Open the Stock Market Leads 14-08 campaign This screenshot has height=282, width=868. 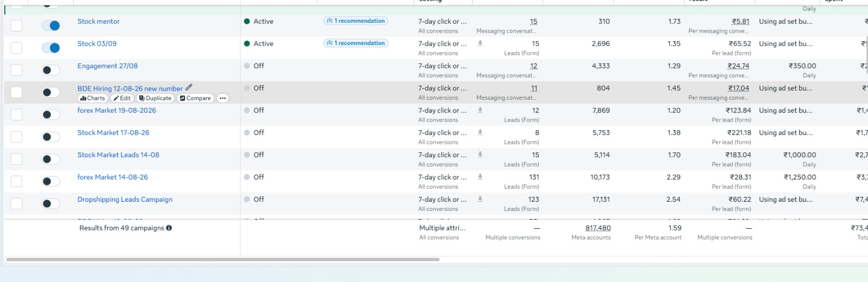coord(118,155)
